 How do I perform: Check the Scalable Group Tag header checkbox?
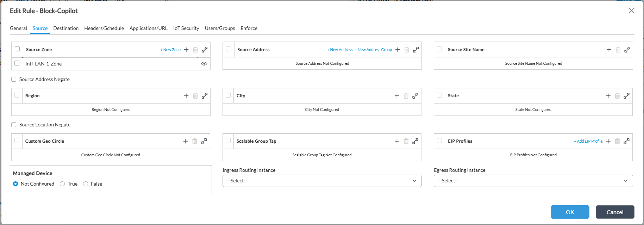[228, 140]
